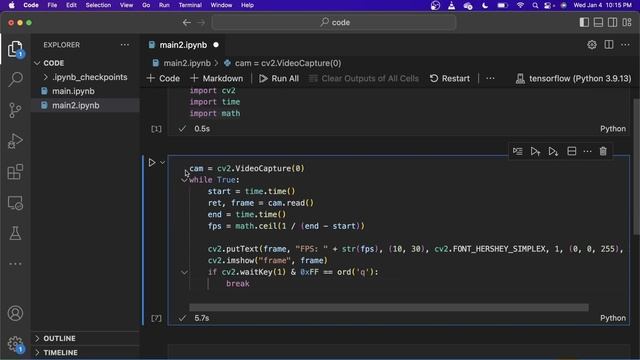640x360 pixels.
Task: Show additional activity bar views ellipsis
Action: (x=15, y=264)
